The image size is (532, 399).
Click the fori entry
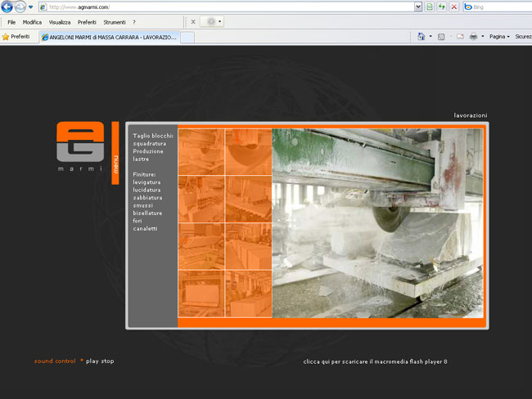138,221
